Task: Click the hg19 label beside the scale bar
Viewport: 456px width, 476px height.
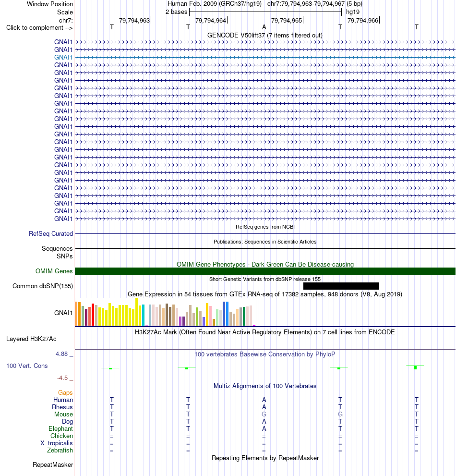Action: pyautogui.click(x=353, y=12)
